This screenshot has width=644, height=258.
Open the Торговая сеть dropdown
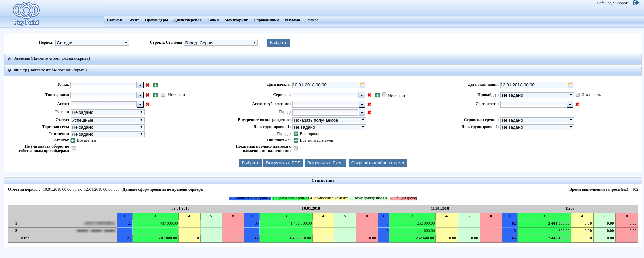click(108, 127)
